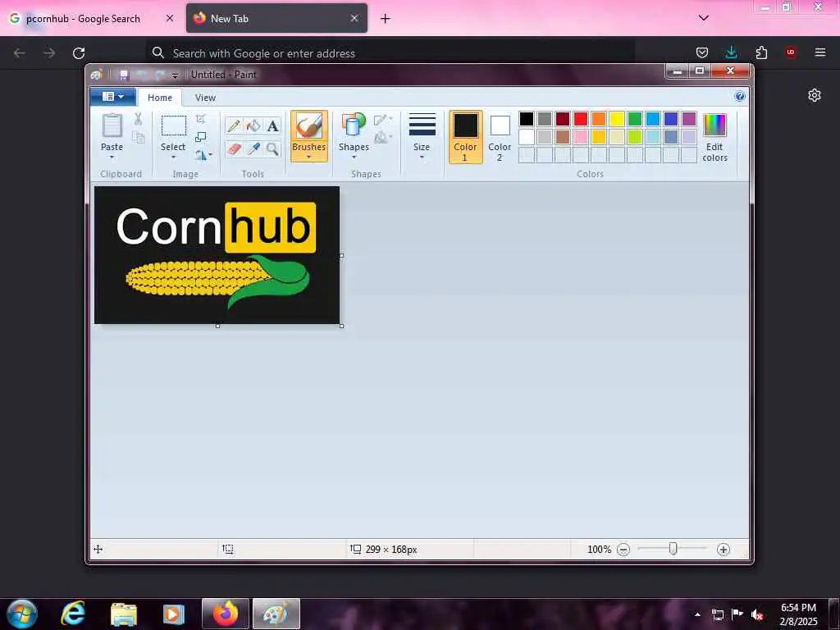Open Windows Explorer folder on taskbar
The image size is (840, 630).
click(124, 614)
